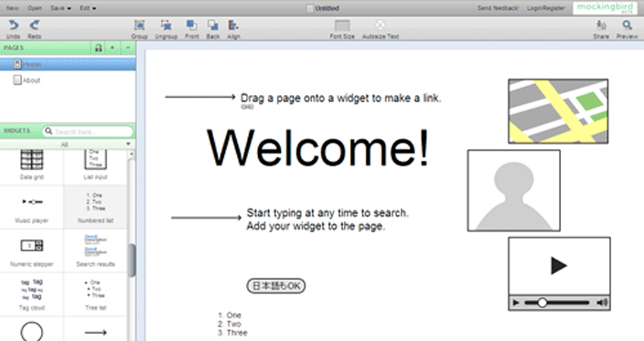Click the widget list scroll-up arrow
Viewport: 644px width, 341px height.
tap(132, 154)
